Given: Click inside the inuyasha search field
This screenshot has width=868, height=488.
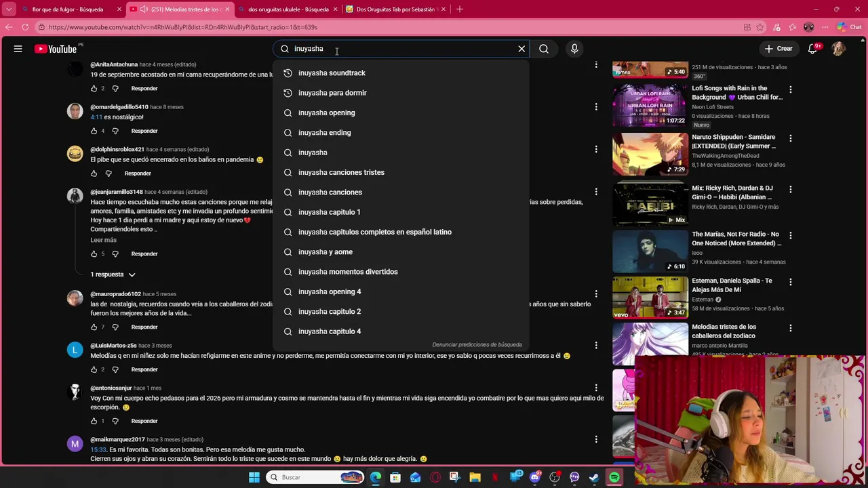Looking at the screenshot, I should (400, 49).
